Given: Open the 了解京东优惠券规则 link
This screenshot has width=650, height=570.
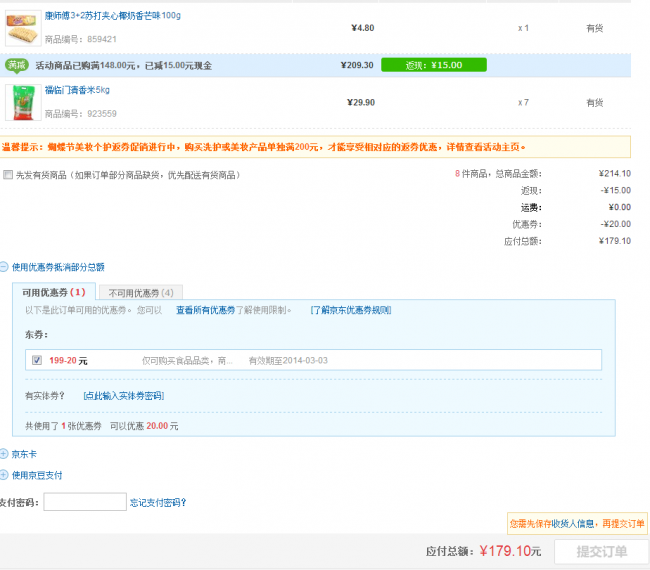Looking at the screenshot, I should (x=350, y=310).
